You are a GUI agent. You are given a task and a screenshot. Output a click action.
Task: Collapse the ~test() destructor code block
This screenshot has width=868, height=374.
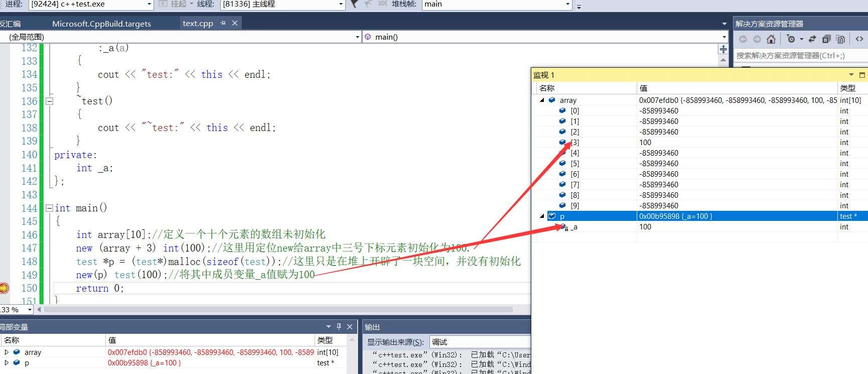click(49, 101)
